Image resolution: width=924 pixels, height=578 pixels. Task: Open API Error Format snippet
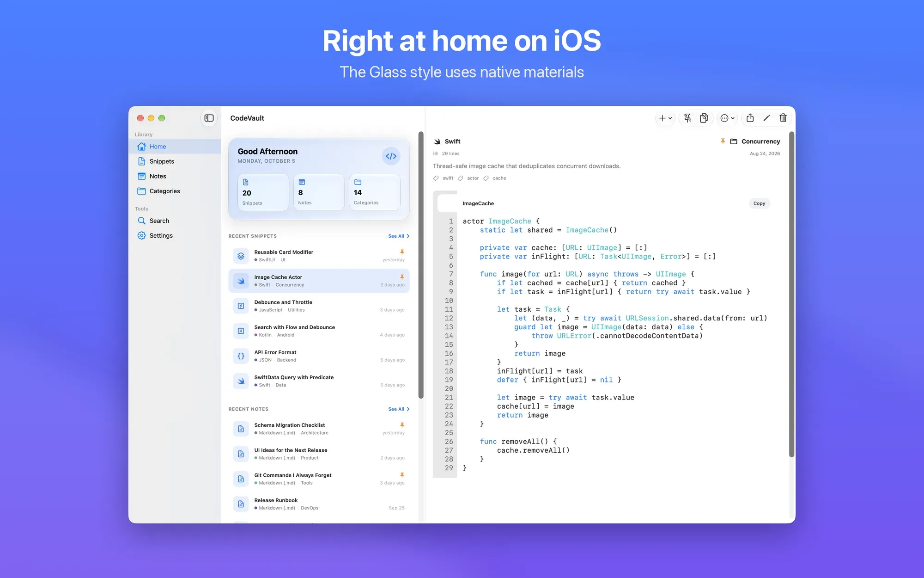point(319,356)
